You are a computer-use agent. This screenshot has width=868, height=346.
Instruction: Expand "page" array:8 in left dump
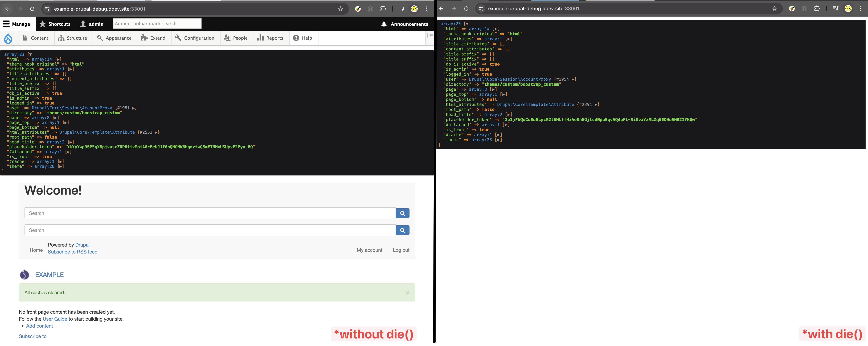tap(56, 118)
